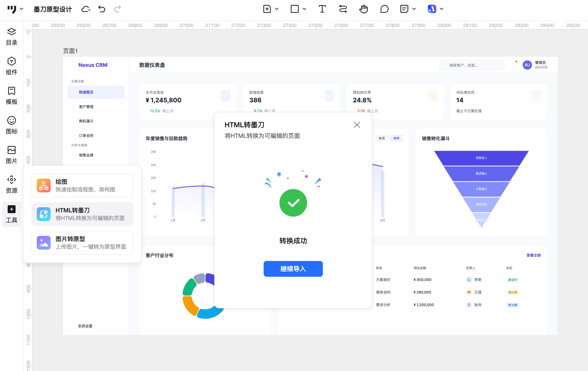Viewport: 588px width, 371px height.
Task: Expand the AI assistant dropdown arrow
Action: pos(442,9)
